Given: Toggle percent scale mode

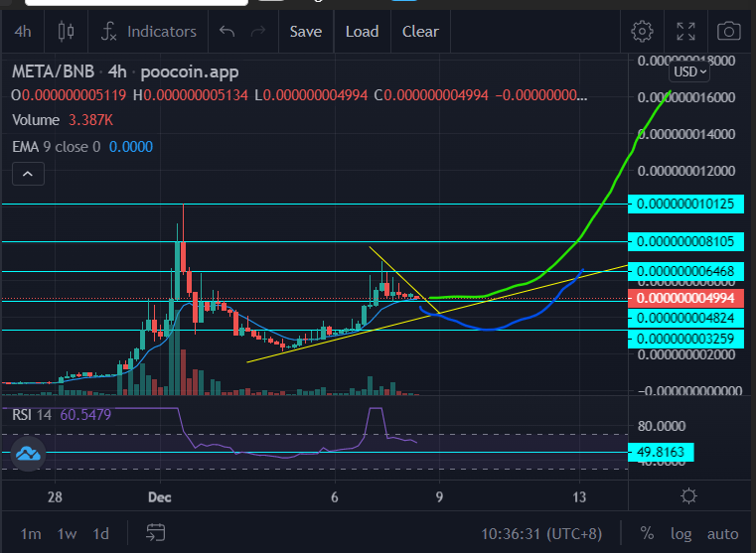Looking at the screenshot, I should [647, 534].
